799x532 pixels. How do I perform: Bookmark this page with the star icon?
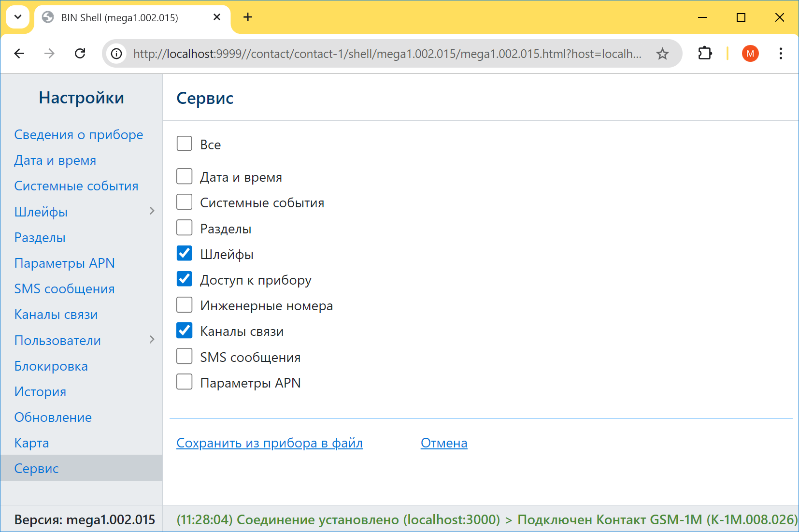[x=662, y=54]
